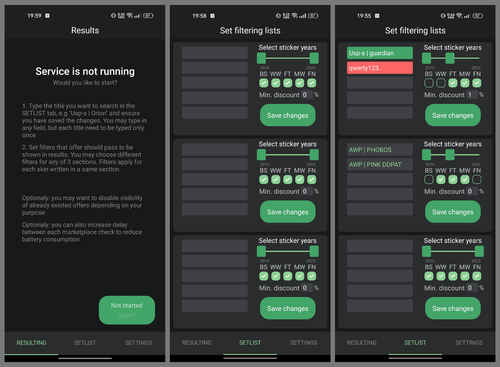Tap notification icon beside the 19:59 clock
500x367 pixels.
(47, 16)
